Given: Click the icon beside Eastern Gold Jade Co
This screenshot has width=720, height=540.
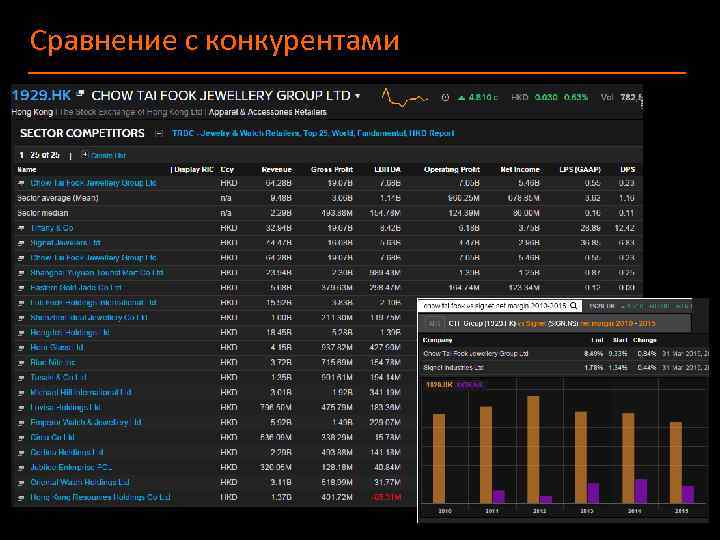Looking at the screenshot, I should [x=21, y=288].
